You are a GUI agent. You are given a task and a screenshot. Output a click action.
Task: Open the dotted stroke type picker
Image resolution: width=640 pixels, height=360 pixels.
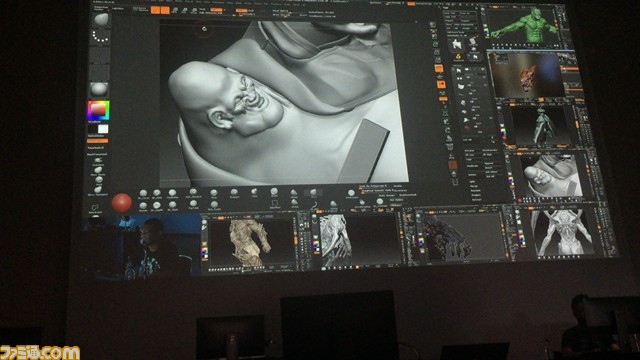(100, 36)
